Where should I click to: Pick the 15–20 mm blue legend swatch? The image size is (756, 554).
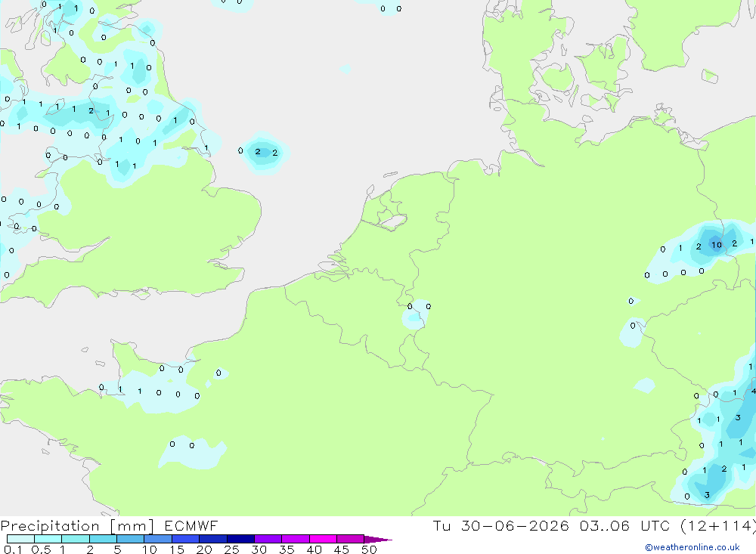point(186,539)
